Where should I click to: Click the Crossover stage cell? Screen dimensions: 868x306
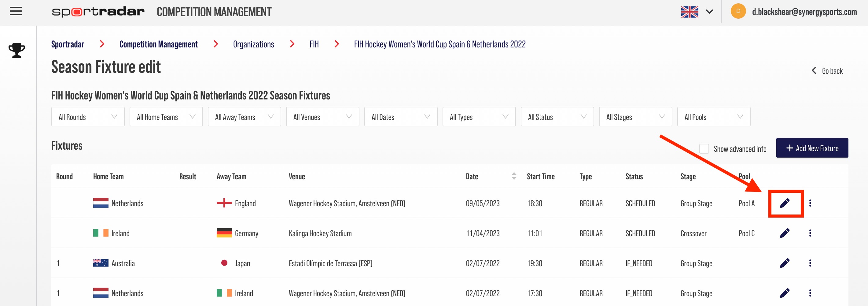click(693, 233)
